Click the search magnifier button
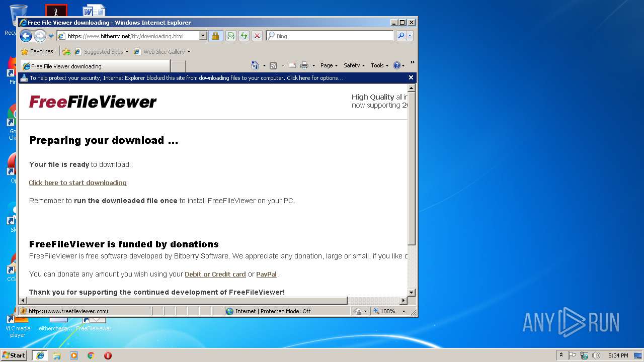 pyautogui.click(x=401, y=36)
